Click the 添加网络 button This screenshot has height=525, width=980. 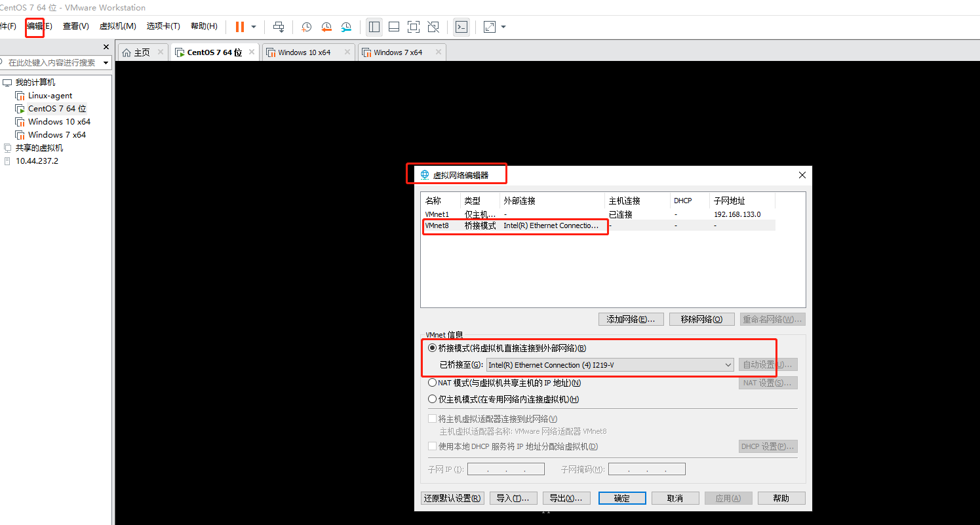[x=631, y=319]
